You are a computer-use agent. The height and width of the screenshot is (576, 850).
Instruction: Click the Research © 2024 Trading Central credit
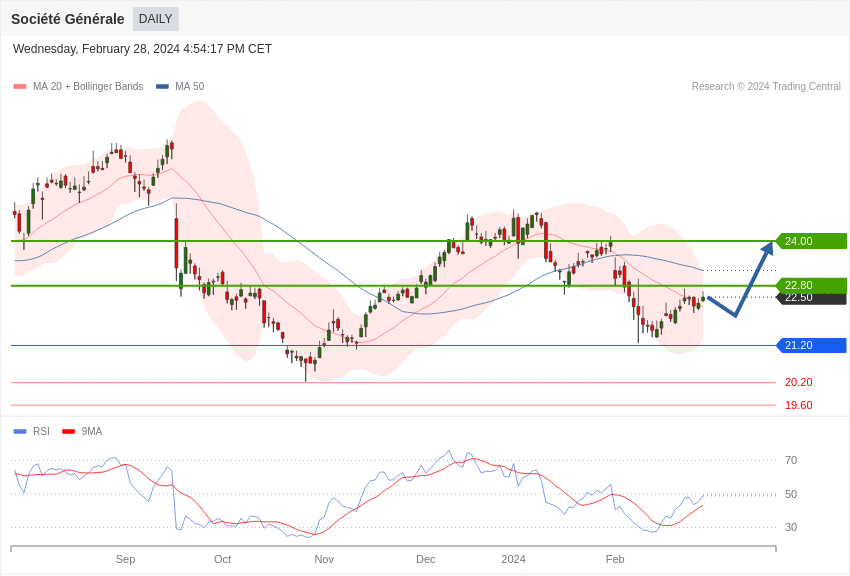(766, 87)
